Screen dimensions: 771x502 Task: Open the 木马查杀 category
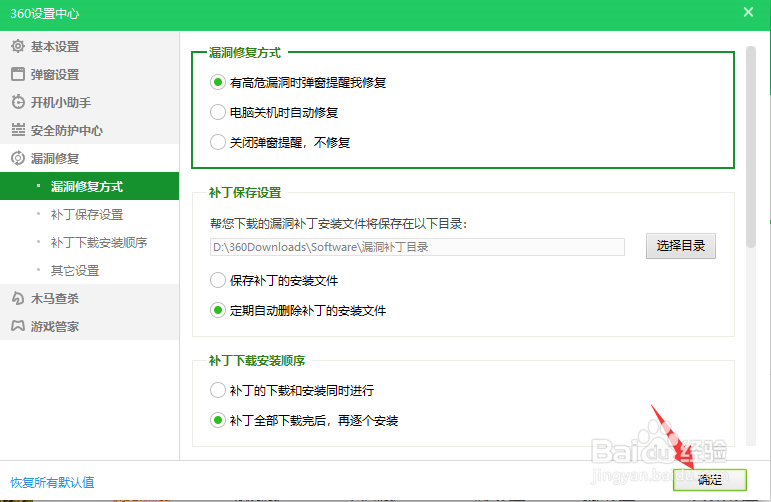pyautogui.click(x=89, y=298)
